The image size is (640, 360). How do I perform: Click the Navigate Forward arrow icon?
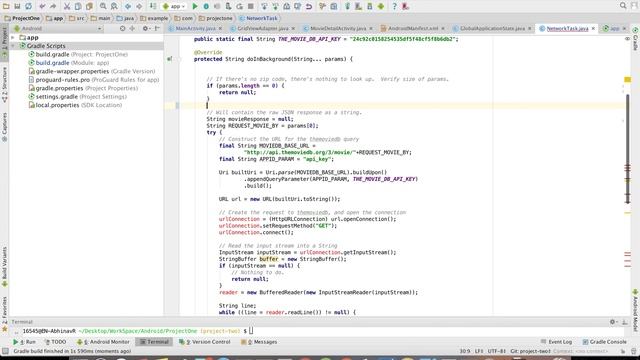point(139,6)
